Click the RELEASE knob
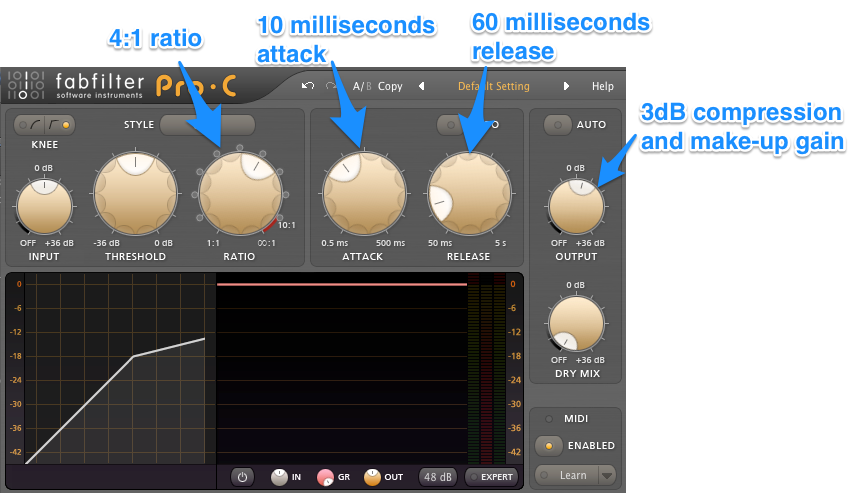The width and height of the screenshot is (853, 493). pos(469,194)
